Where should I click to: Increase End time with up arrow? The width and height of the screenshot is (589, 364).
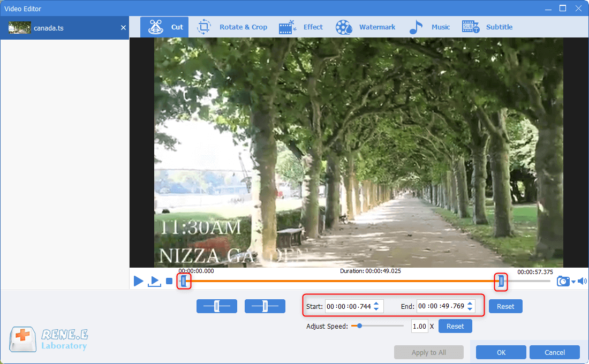coord(470,303)
